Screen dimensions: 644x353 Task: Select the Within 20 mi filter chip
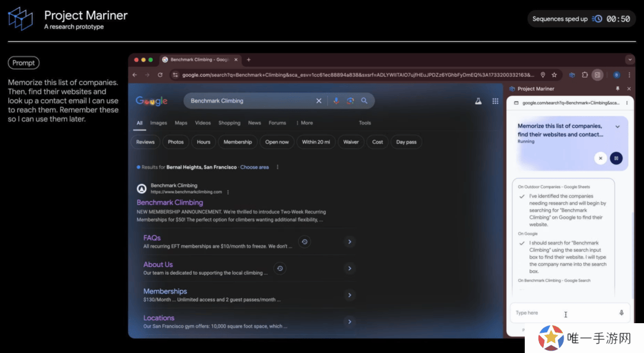coord(316,142)
